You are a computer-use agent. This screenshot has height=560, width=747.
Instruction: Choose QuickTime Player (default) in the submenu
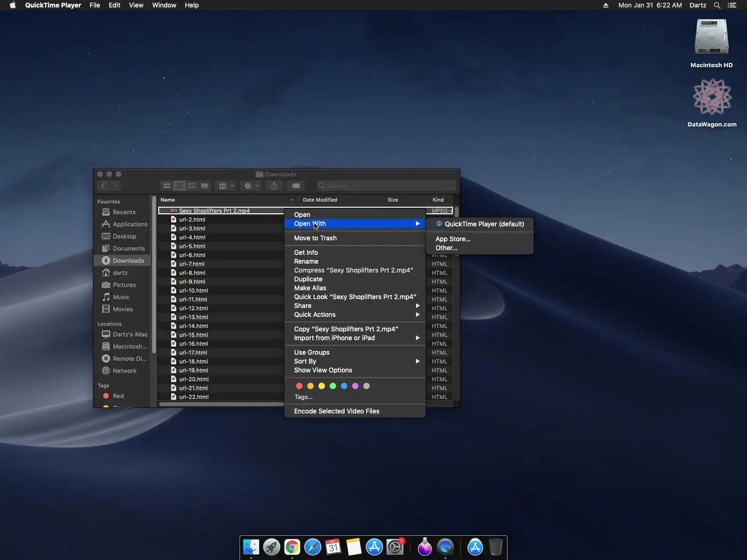click(x=479, y=224)
